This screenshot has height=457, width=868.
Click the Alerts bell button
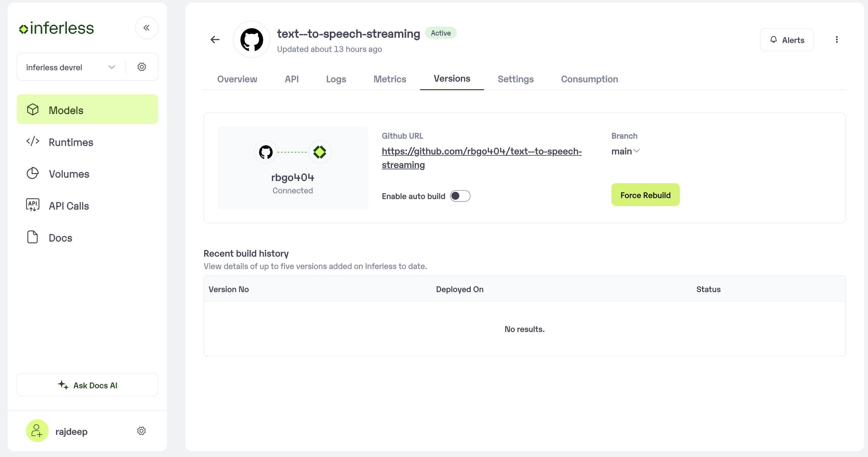[786, 40]
